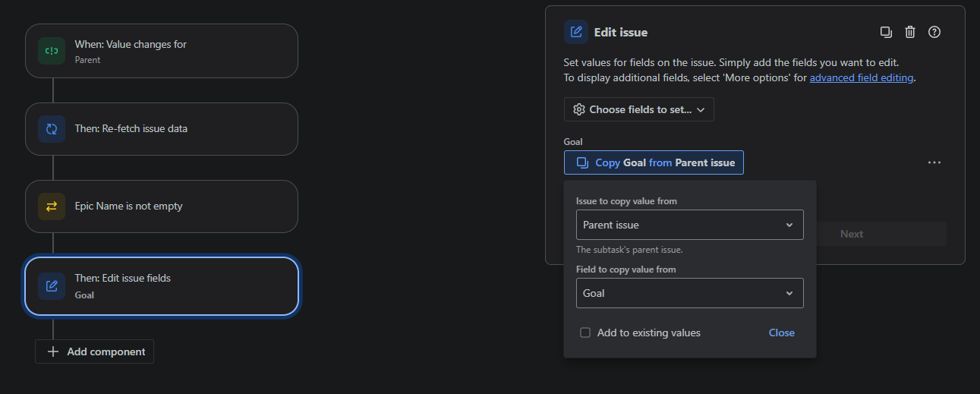
Task: Select the When: Value changes for step
Action: click(x=162, y=51)
